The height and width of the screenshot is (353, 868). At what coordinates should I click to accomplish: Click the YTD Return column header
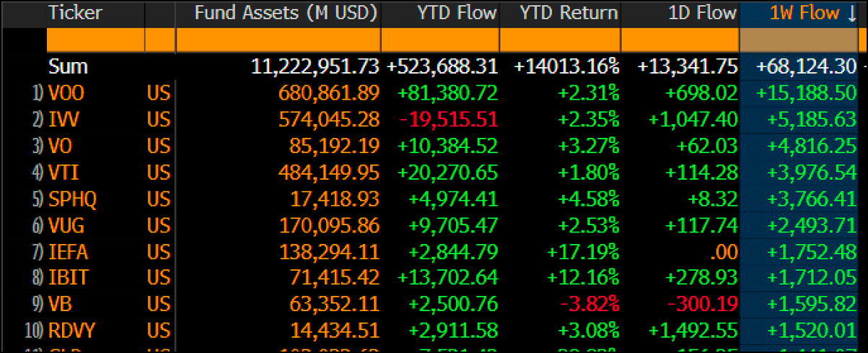point(569,13)
